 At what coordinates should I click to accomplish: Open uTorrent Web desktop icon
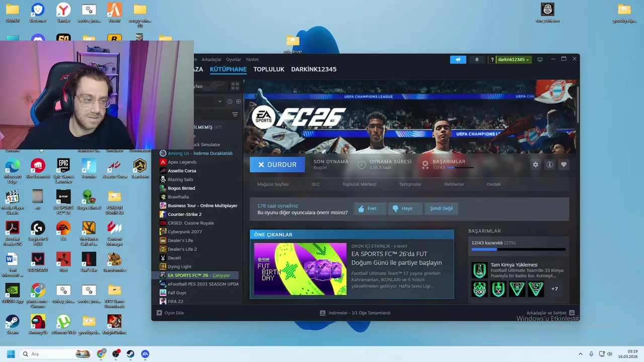coord(63,324)
